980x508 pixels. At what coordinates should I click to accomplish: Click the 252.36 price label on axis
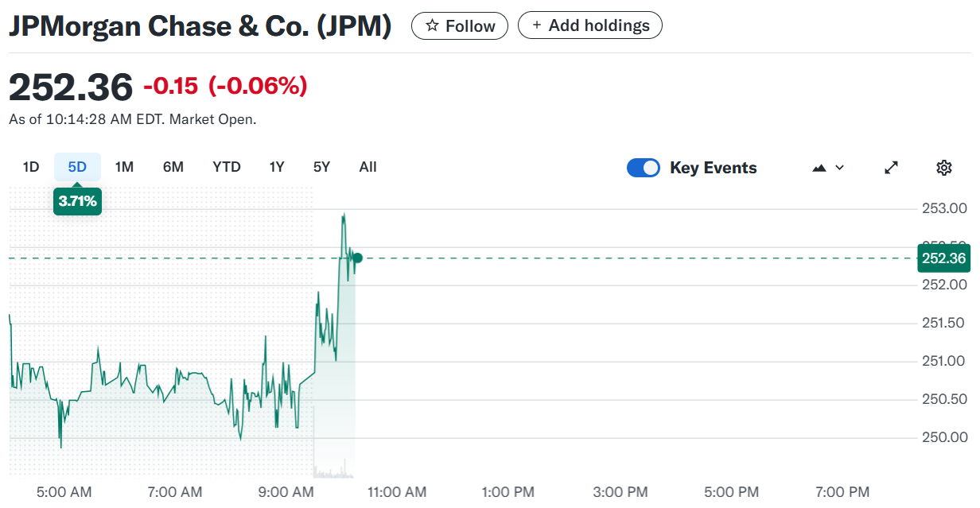pyautogui.click(x=943, y=258)
